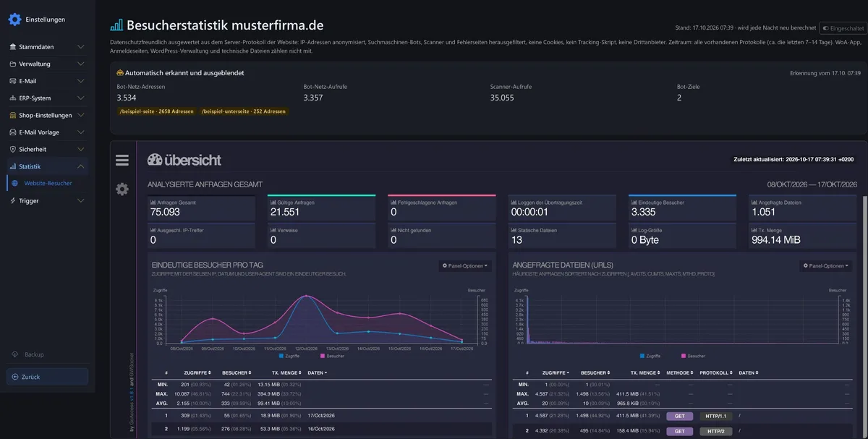Collapse the Statistik menu chevron
This screenshot has width=868, height=439.
[x=81, y=166]
